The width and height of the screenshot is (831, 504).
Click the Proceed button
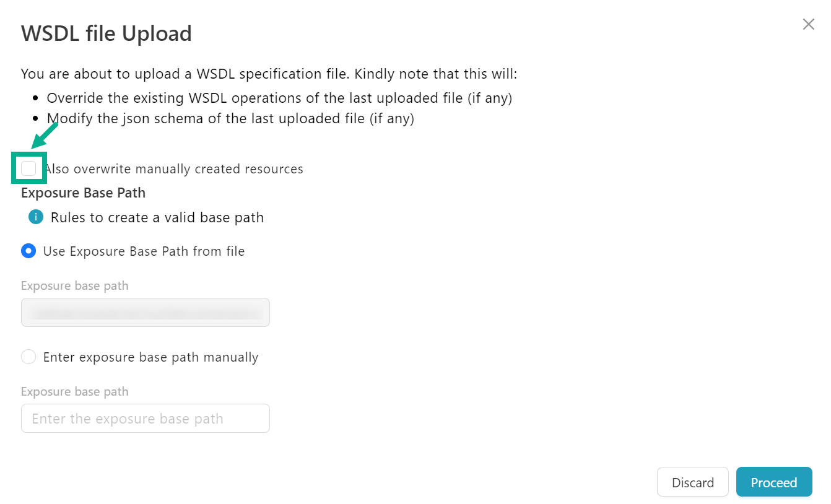773,482
